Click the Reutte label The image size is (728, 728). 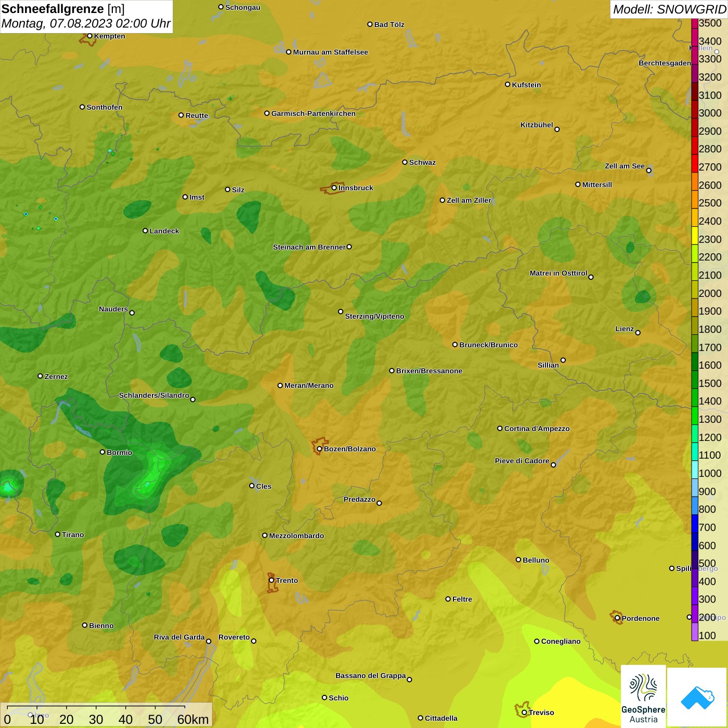click(x=197, y=115)
